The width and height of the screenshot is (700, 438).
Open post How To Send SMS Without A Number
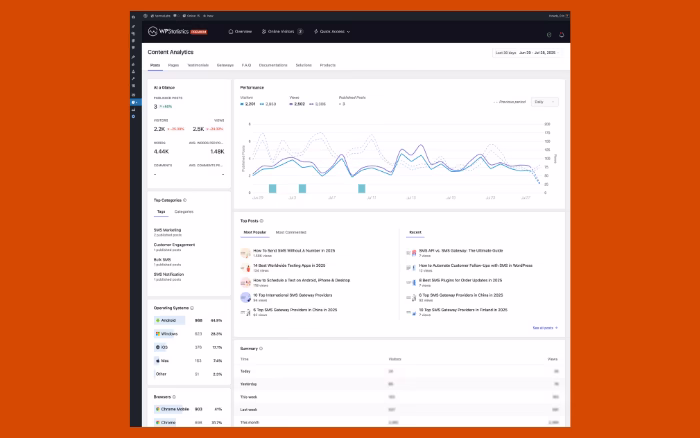click(294, 250)
